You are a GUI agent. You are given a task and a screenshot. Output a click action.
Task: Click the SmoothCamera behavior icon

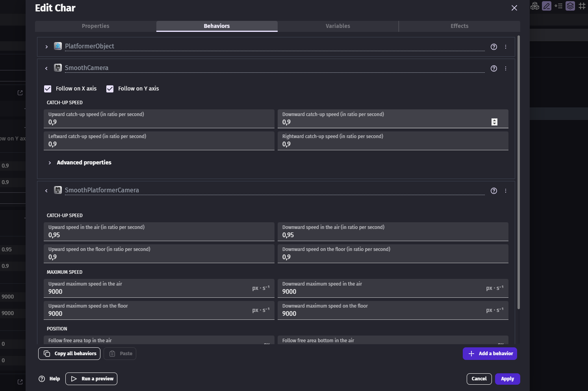58,68
